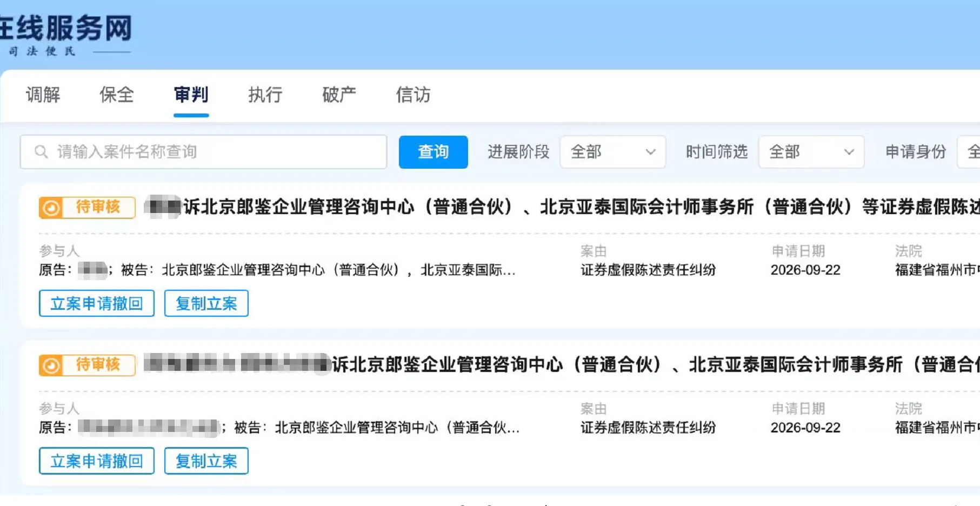980x506 pixels.
Task: Open the 调解 tab
Action: click(43, 95)
